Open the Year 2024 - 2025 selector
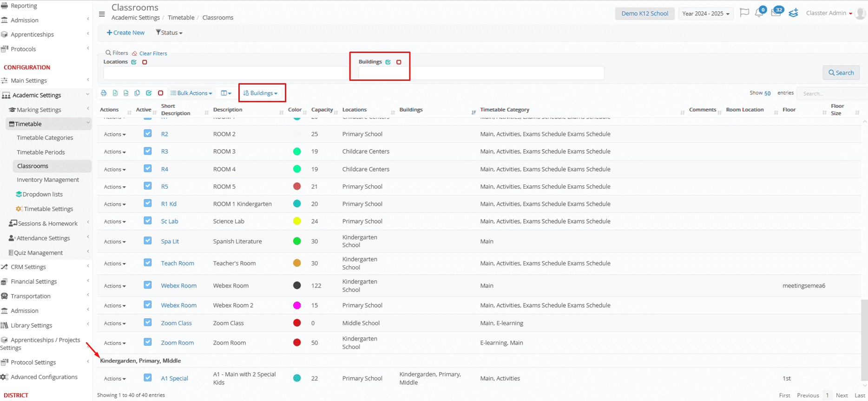Screen dimensions: 868x401 [x=706, y=13]
